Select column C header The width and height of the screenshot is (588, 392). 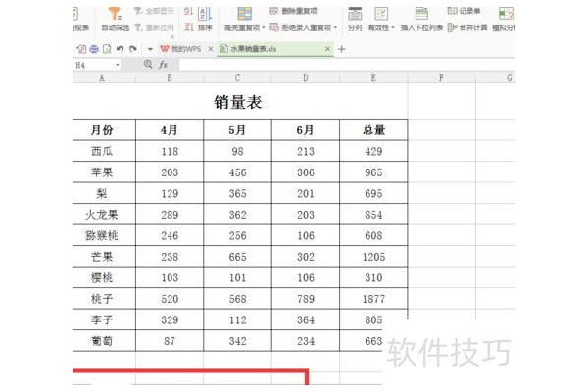[x=237, y=78]
